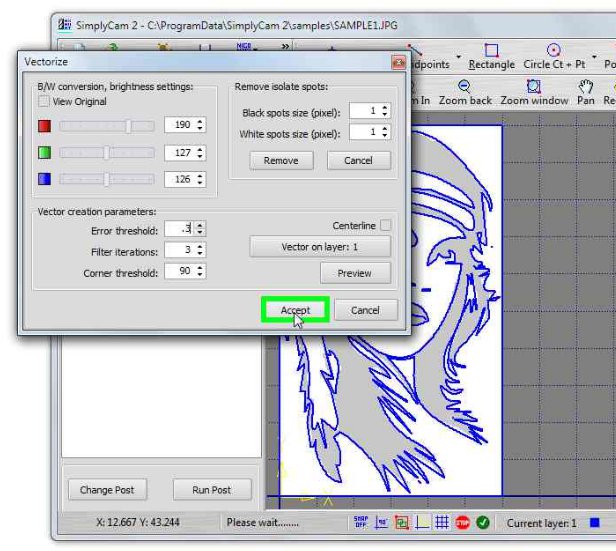
Task: Enable the Centerline checkbox
Action: (x=386, y=225)
